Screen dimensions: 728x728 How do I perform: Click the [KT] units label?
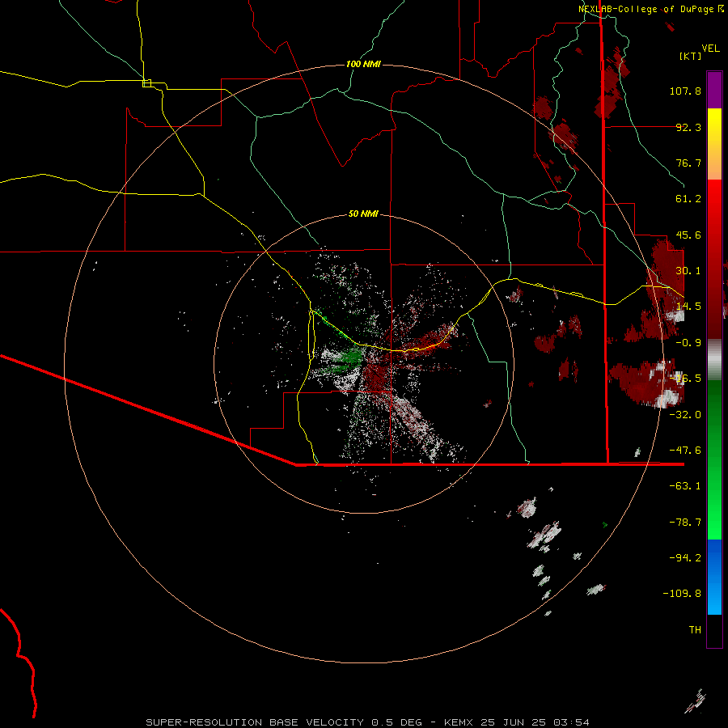point(691,56)
